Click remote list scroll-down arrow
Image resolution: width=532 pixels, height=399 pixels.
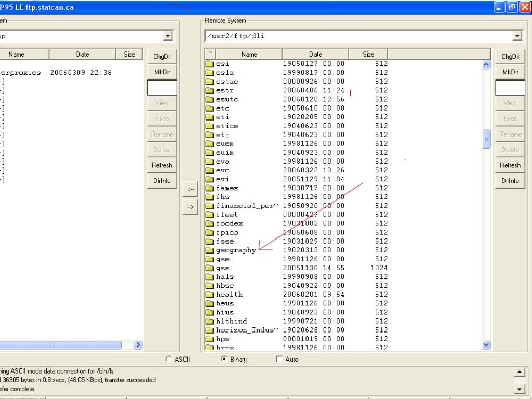click(x=486, y=345)
